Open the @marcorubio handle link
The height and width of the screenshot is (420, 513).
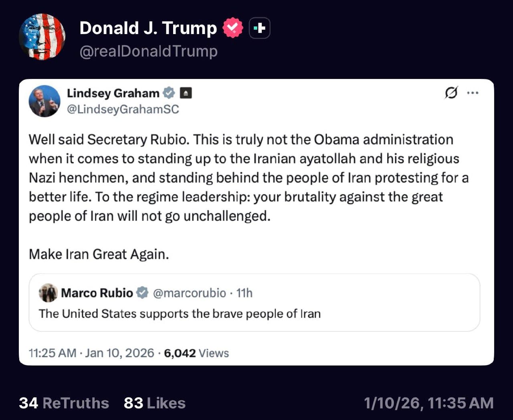(189, 293)
